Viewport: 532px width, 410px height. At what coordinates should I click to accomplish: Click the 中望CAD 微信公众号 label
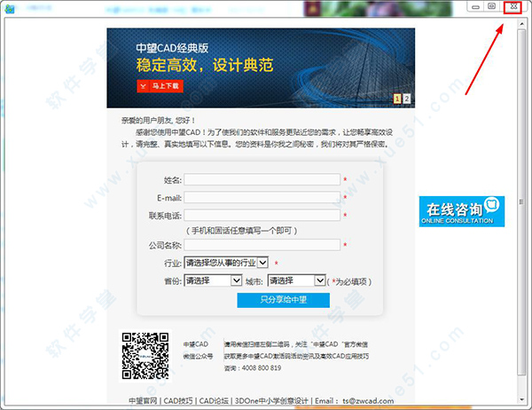[198, 351]
